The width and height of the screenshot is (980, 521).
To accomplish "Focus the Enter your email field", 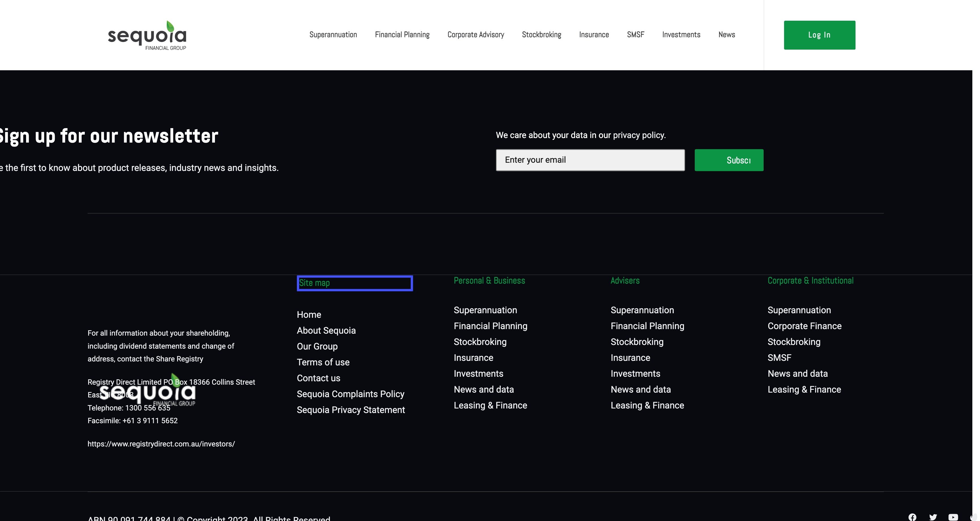I will [x=590, y=160].
